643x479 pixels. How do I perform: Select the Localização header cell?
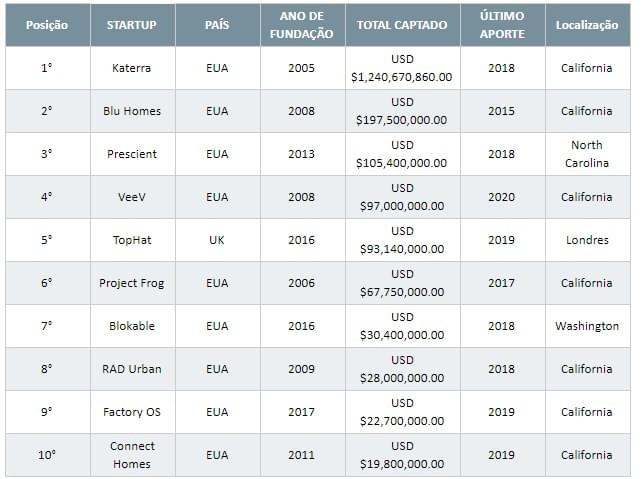tap(587, 25)
